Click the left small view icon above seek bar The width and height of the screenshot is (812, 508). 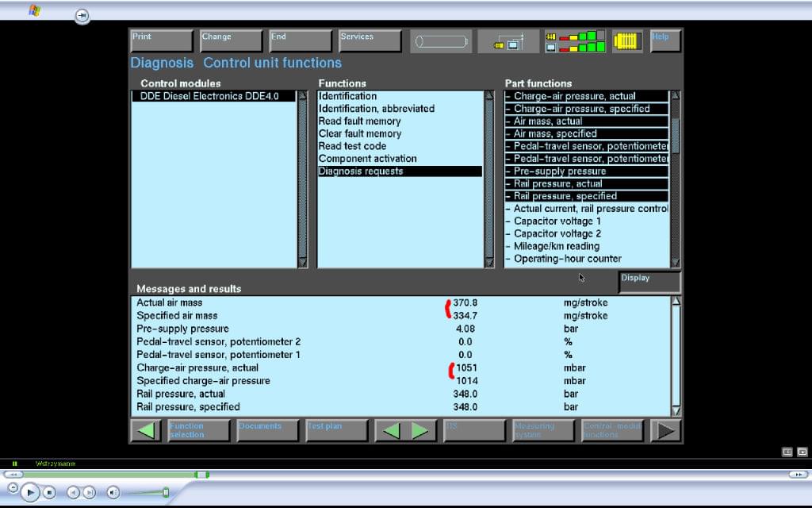click(787, 452)
